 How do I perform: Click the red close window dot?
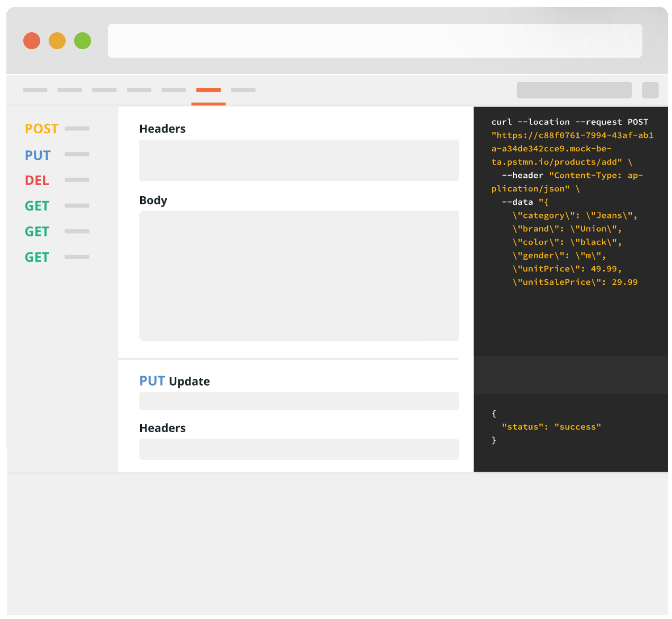click(x=32, y=41)
